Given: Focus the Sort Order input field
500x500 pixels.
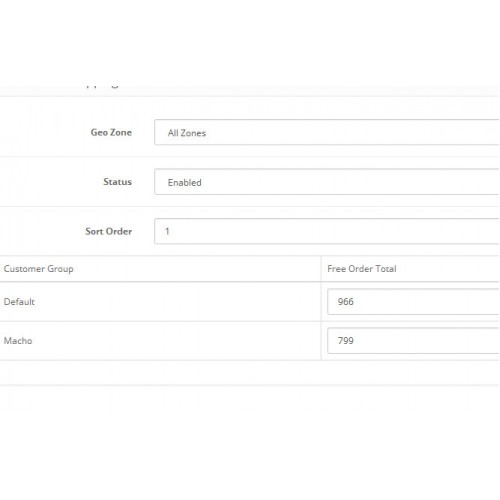Looking at the screenshot, I should (327, 231).
